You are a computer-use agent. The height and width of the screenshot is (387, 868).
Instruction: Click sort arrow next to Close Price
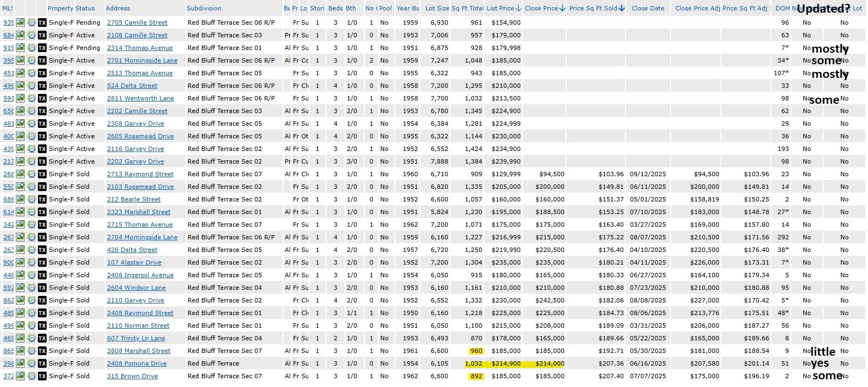(562, 8)
